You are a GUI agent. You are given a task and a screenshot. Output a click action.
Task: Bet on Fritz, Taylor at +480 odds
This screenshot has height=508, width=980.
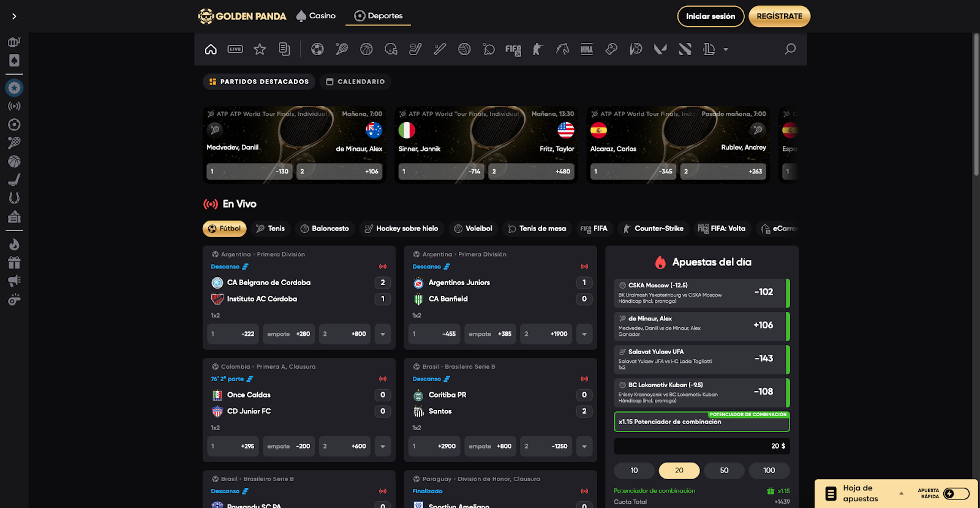[532, 172]
